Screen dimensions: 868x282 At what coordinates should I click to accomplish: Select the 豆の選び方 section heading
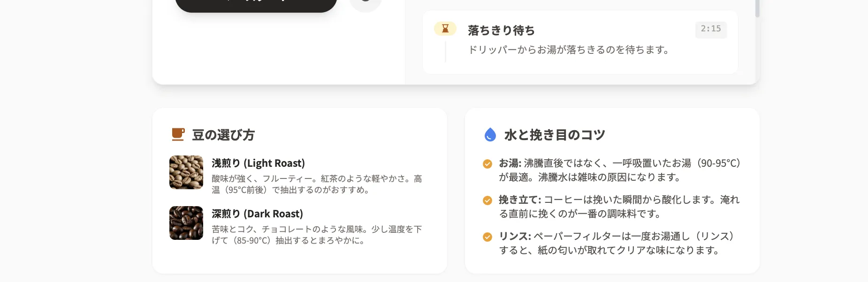click(222, 135)
